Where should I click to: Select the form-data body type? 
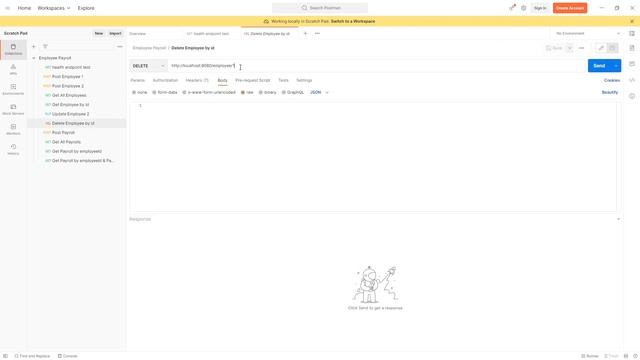[x=165, y=93]
